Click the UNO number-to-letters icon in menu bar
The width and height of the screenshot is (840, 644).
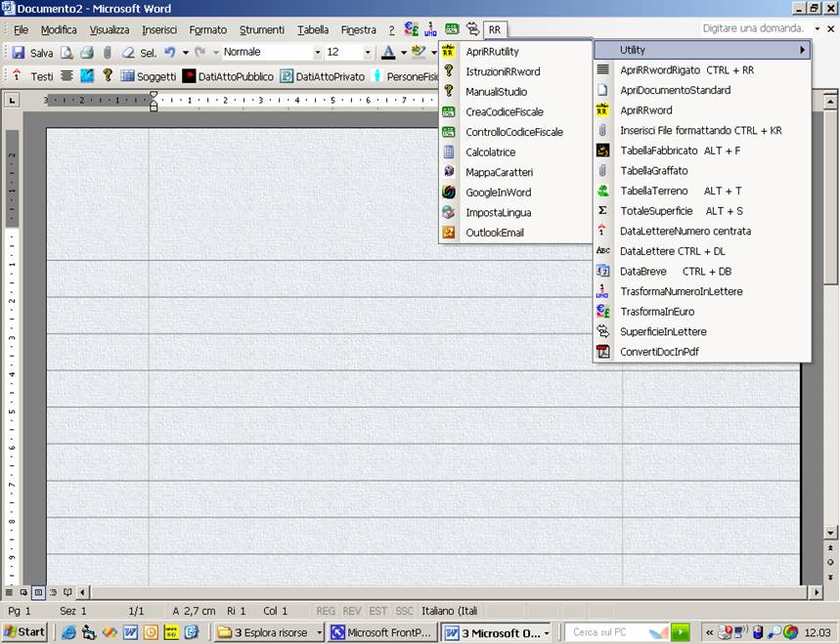430,29
